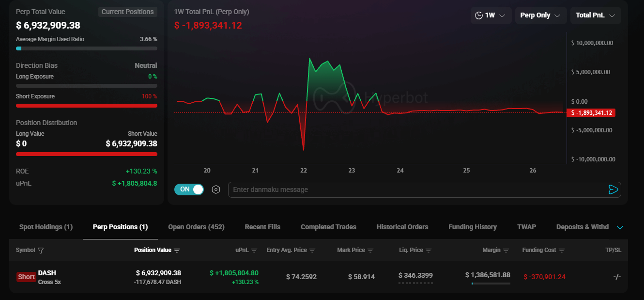
Task: Open the Perp Only dropdown
Action: 540,16
